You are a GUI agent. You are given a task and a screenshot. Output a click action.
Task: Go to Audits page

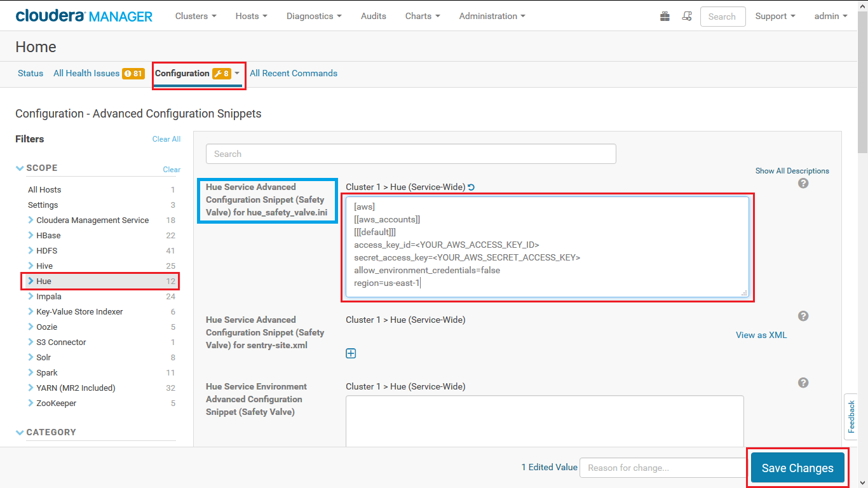tap(374, 16)
